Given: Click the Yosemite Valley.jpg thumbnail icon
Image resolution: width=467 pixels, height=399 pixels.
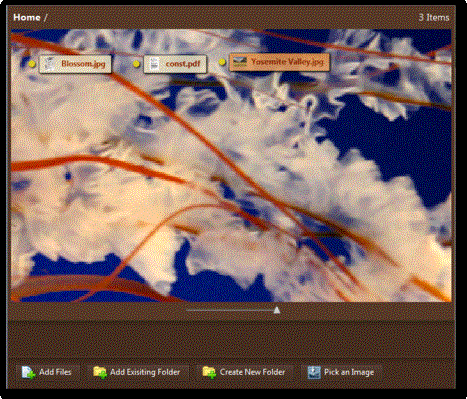Looking at the screenshot, I should (239, 62).
